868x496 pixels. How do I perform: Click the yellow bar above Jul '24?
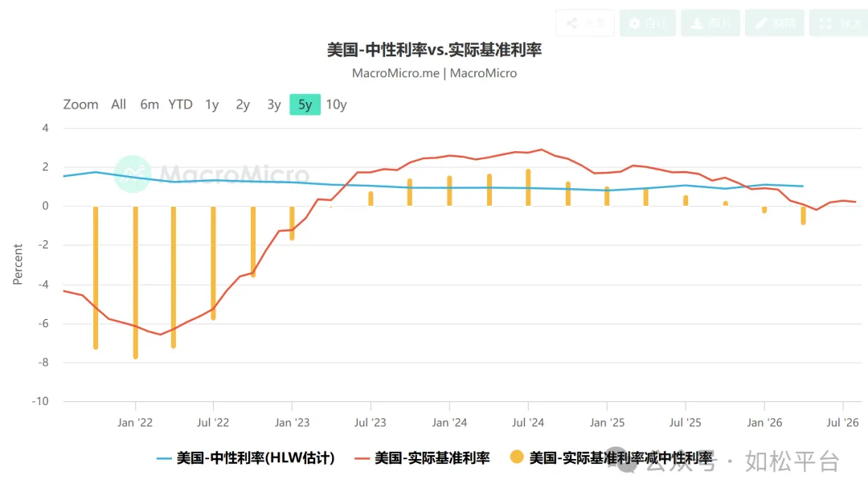tap(528, 187)
